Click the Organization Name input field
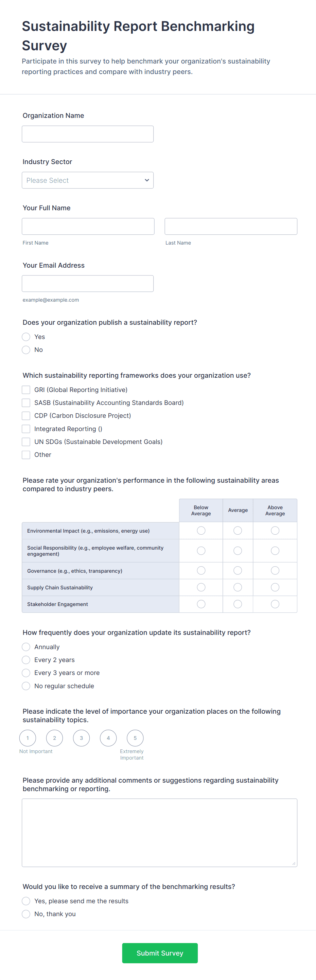 pos(88,134)
